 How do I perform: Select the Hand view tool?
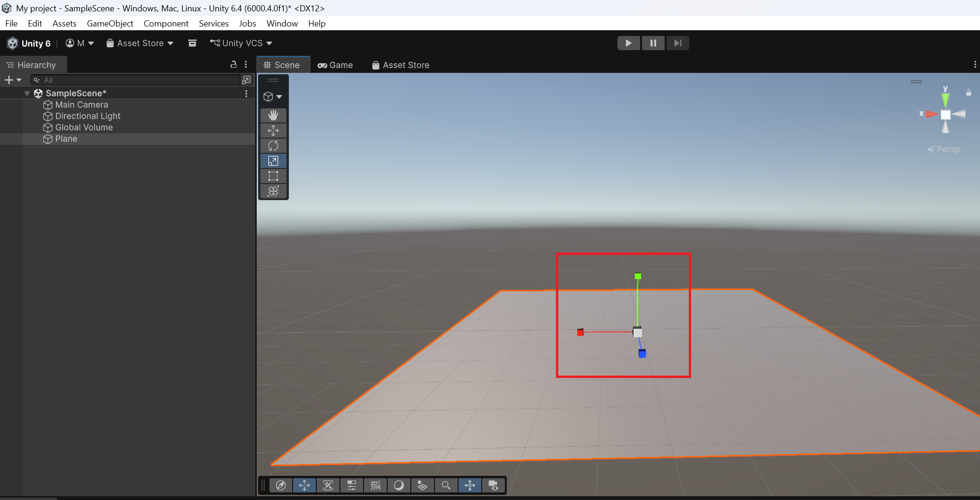click(273, 115)
